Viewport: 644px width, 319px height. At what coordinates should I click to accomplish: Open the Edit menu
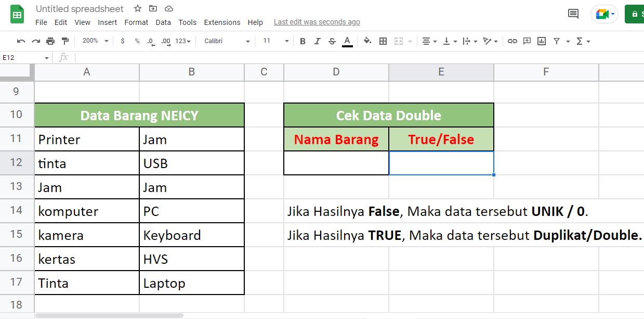61,22
